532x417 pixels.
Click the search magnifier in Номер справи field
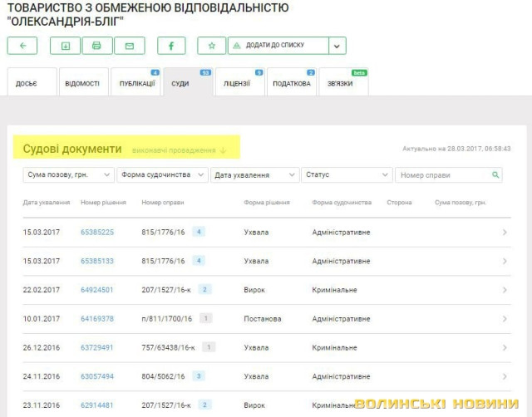pyautogui.click(x=495, y=175)
